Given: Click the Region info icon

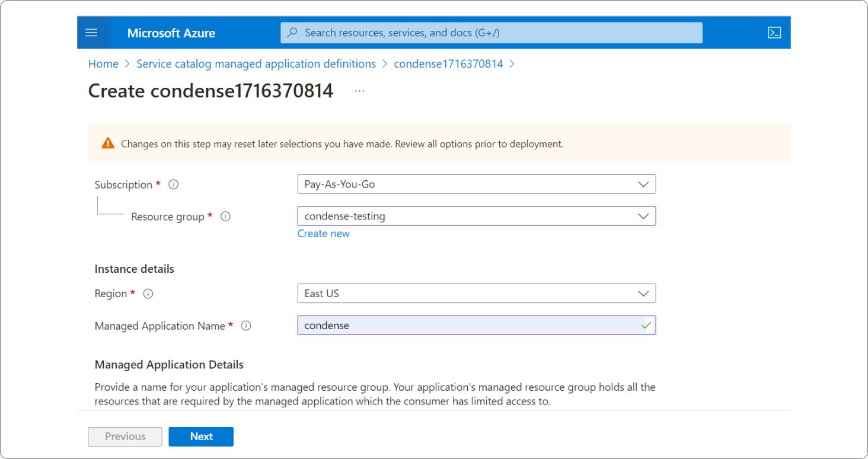Looking at the screenshot, I should click(148, 294).
